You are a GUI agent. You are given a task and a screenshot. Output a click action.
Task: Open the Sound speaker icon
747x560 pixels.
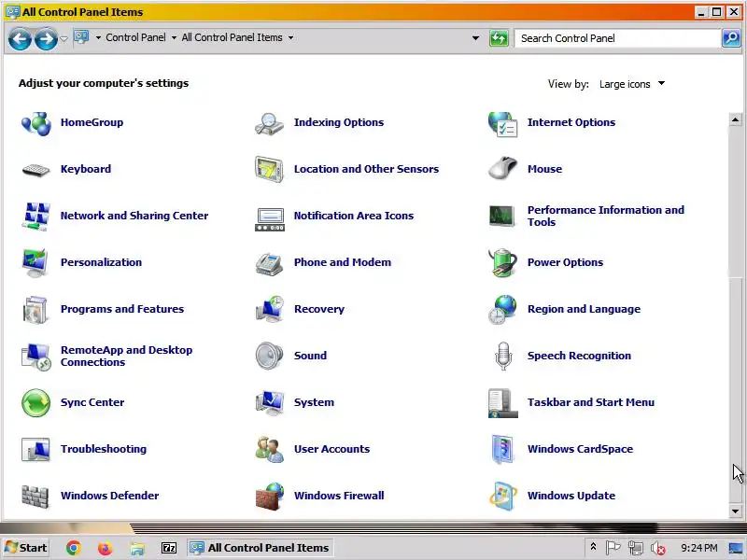269,356
